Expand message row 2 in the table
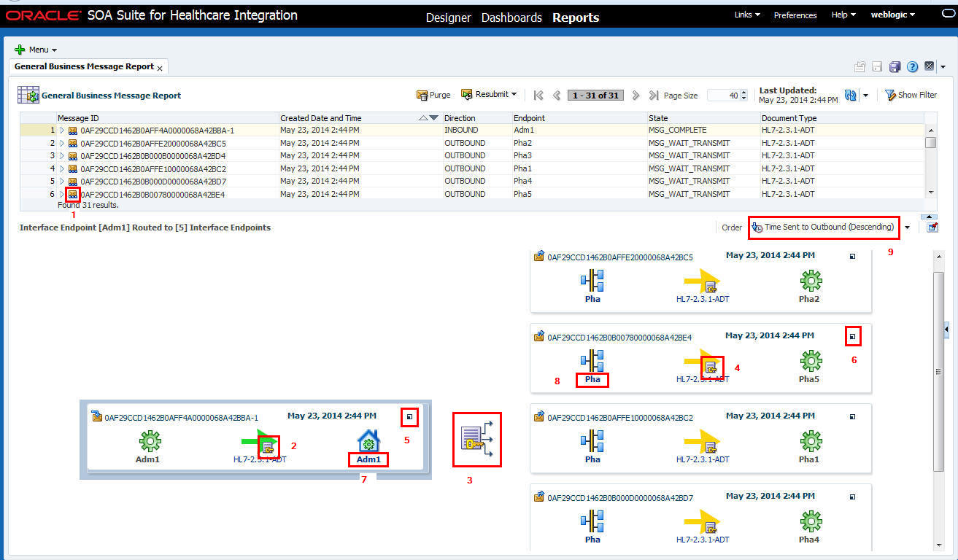This screenshot has width=958, height=560. point(62,144)
